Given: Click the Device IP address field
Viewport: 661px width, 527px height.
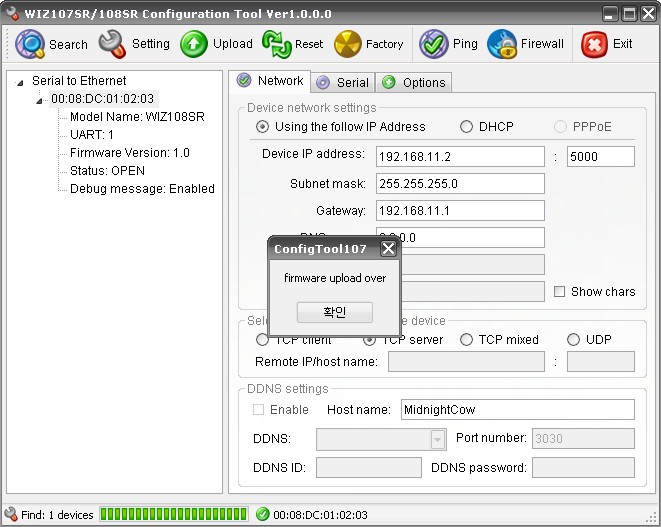Looking at the screenshot, I should tap(460, 156).
